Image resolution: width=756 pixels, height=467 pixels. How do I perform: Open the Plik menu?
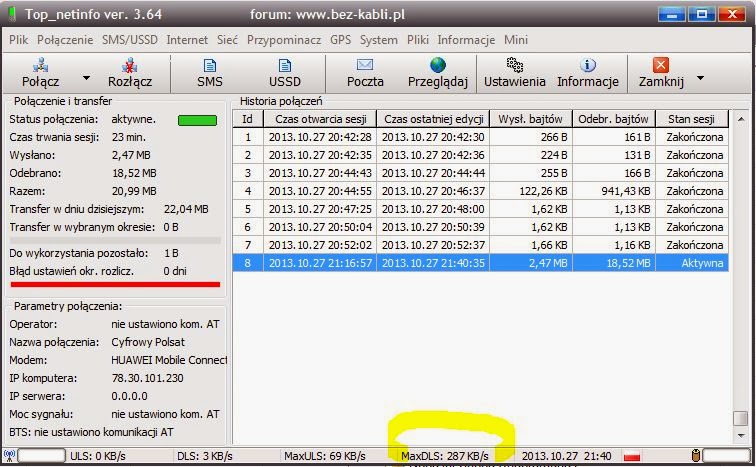pyautogui.click(x=18, y=40)
